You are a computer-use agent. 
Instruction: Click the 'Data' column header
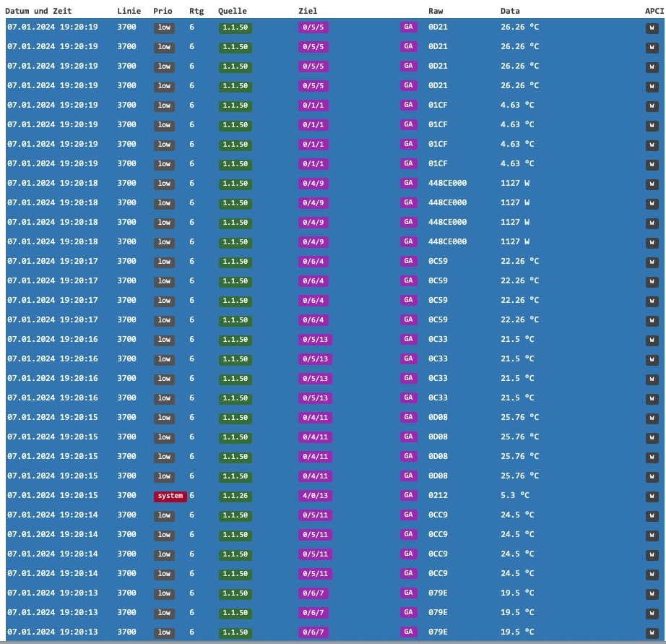[x=510, y=11]
